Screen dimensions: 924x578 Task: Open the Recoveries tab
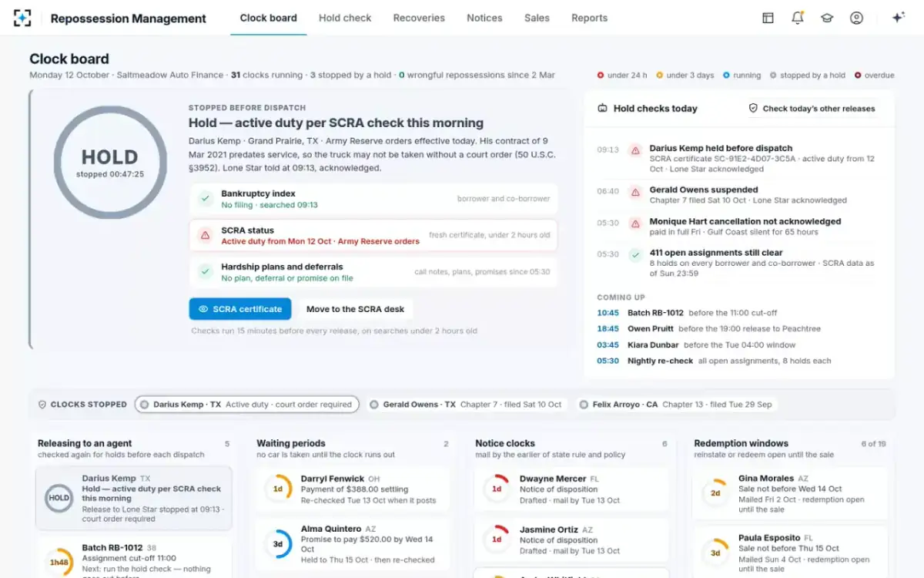pos(419,18)
